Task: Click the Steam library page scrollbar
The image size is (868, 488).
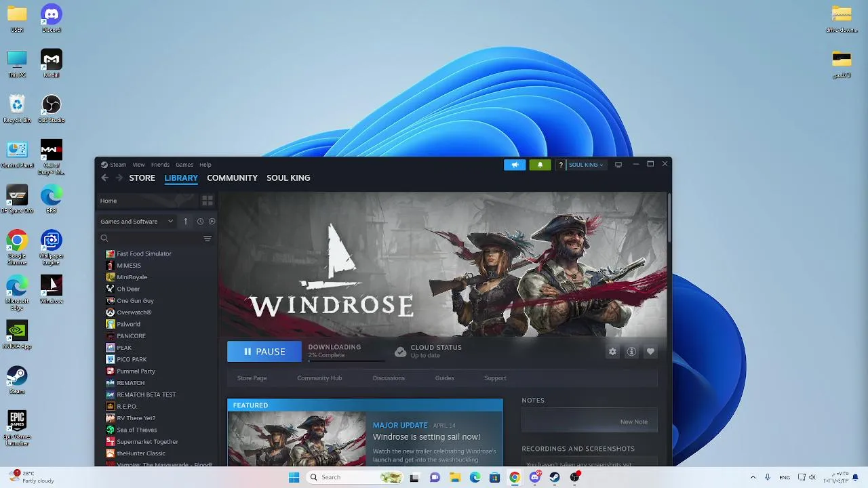Action: [669, 217]
